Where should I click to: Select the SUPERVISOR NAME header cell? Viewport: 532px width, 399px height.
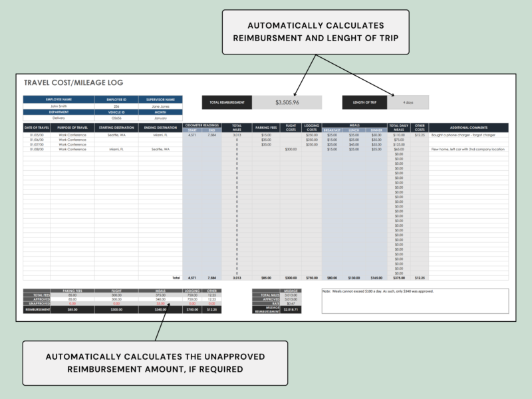pyautogui.click(x=160, y=100)
